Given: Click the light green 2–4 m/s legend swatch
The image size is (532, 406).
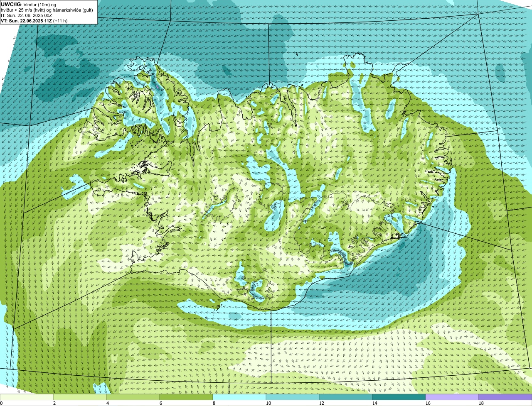Looking at the screenshot, I should (80, 397).
